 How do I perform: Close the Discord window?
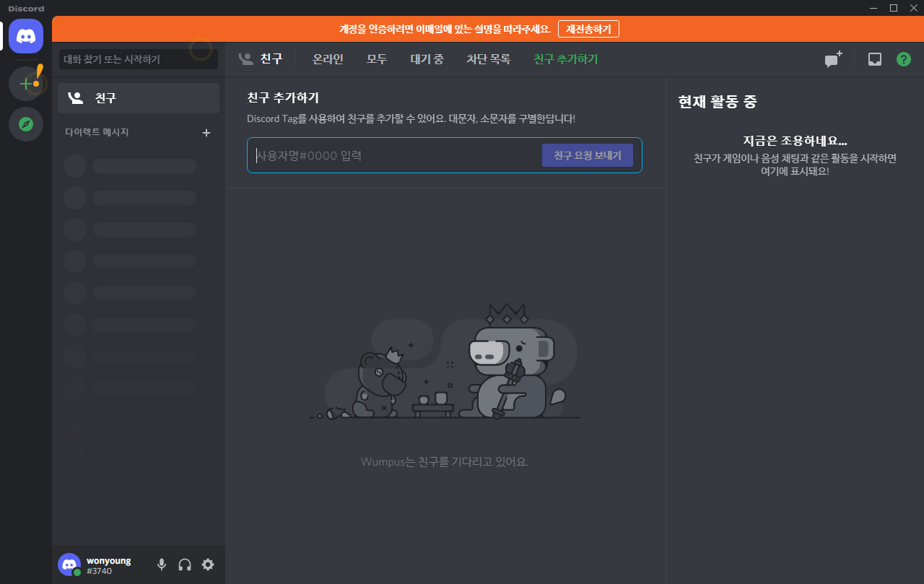click(914, 8)
